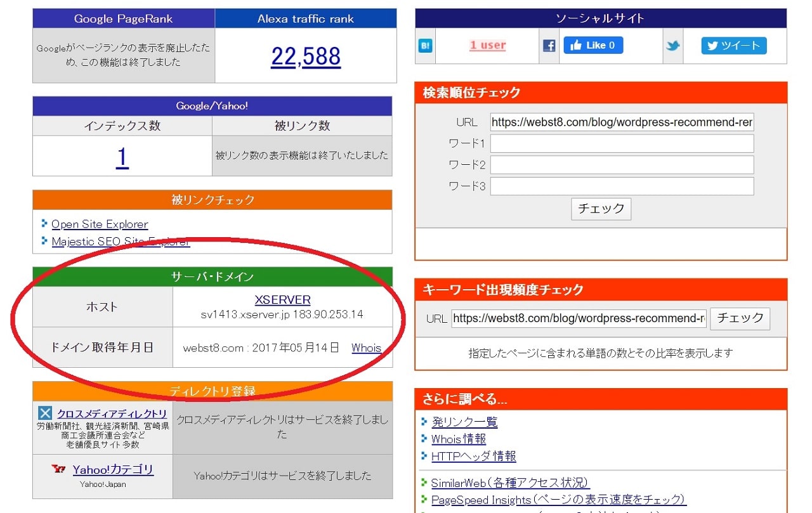Image resolution: width=812 pixels, height=513 pixels.
Task: Focus the ワード1 keyword input field
Action: (622, 143)
